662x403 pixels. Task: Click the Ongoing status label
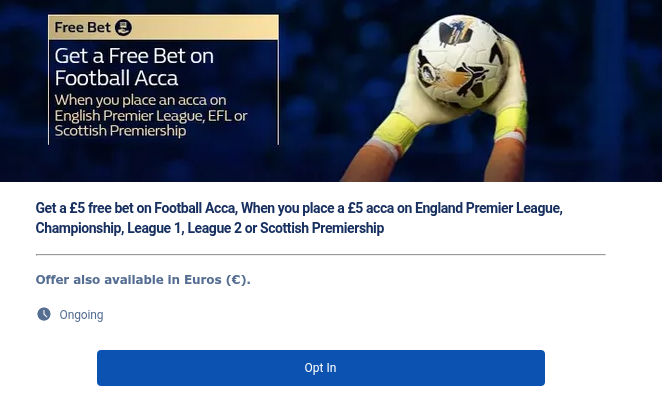(81, 315)
